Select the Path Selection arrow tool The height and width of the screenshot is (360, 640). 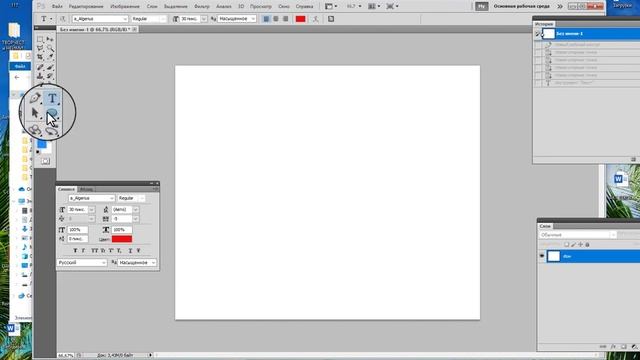point(35,113)
